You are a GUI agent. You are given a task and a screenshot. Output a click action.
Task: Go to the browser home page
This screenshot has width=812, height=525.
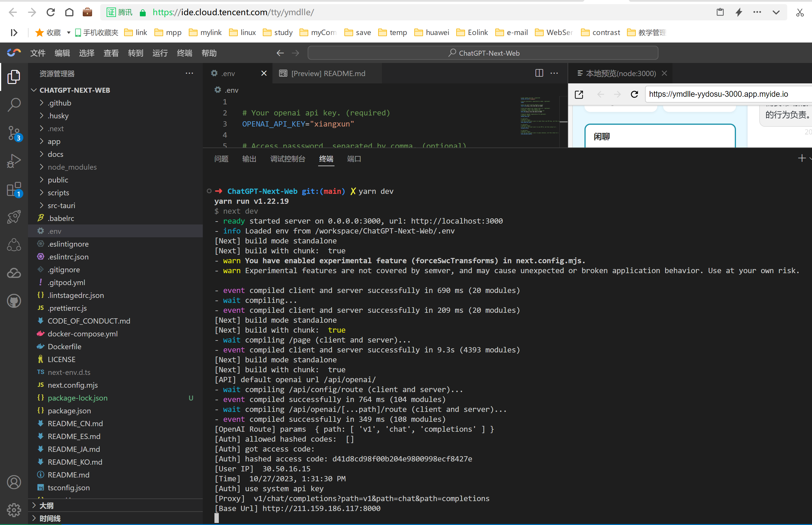pos(69,12)
